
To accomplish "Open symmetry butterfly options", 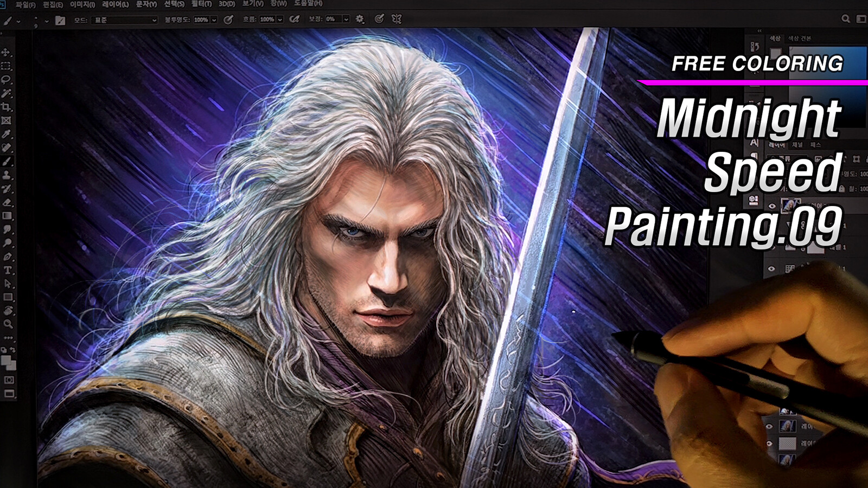I will pyautogui.click(x=397, y=19).
